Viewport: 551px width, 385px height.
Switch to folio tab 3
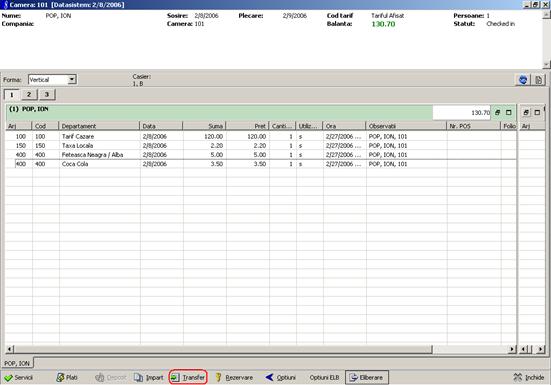coord(47,94)
